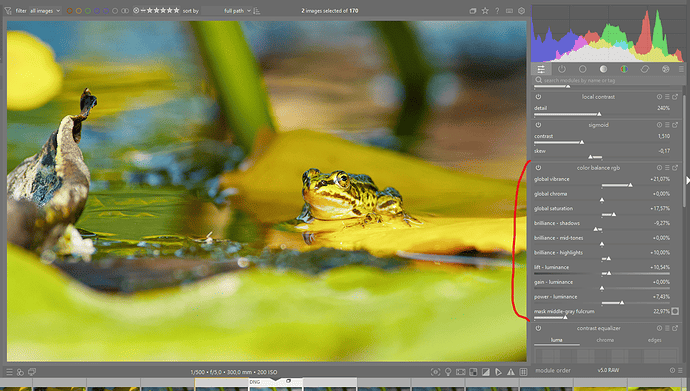The height and width of the screenshot is (391, 690).
Task: Toggle color balance rgb power button
Action: (x=538, y=168)
